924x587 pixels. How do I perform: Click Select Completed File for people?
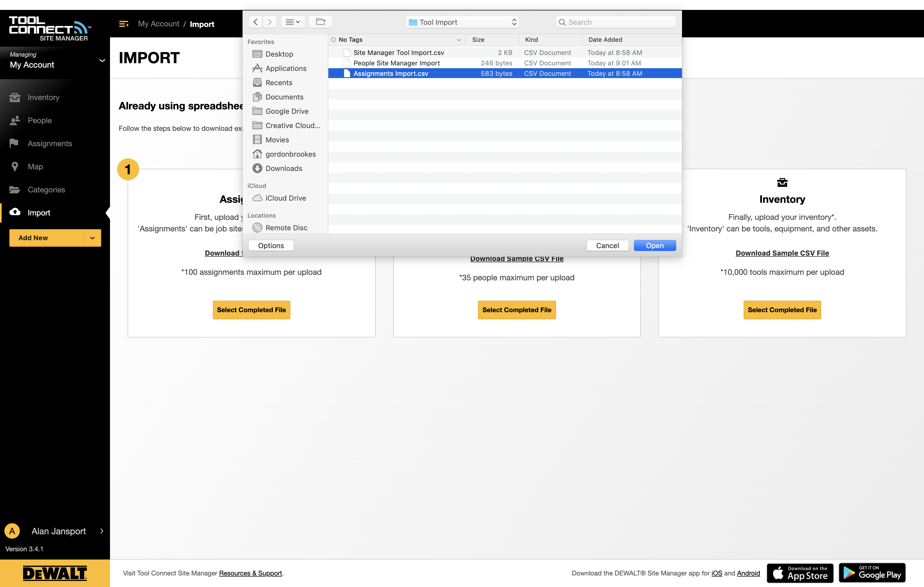pyautogui.click(x=516, y=310)
